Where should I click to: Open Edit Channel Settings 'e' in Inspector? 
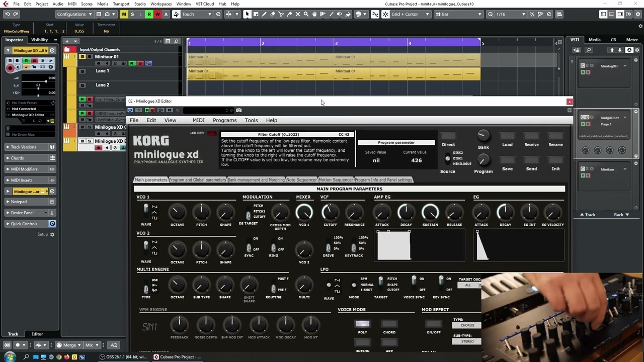pyautogui.click(x=52, y=51)
